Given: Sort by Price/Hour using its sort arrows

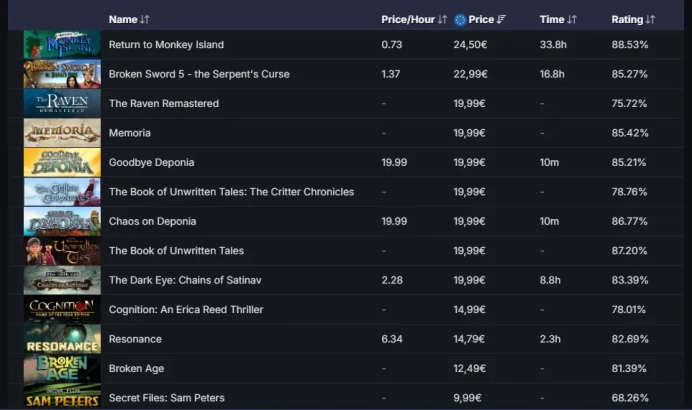Looking at the screenshot, I should point(442,19).
